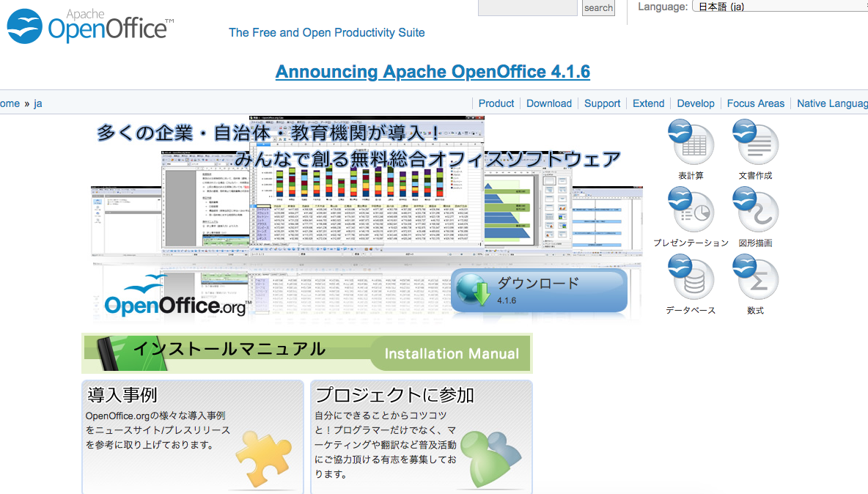Click the Announcing Apache OpenOffice 4.1.6 link

(x=433, y=72)
